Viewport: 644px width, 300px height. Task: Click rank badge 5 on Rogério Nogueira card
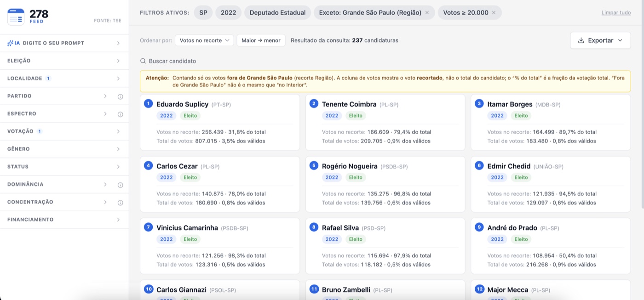coord(314,165)
